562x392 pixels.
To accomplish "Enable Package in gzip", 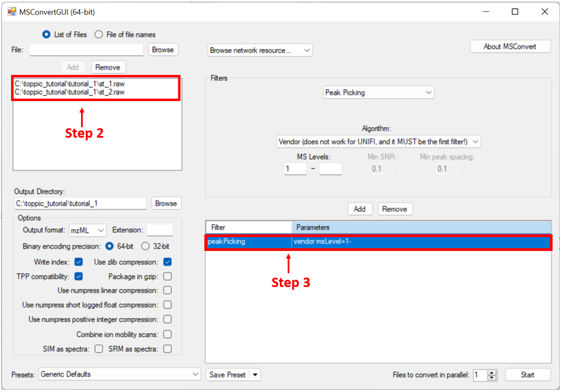I will [x=167, y=277].
